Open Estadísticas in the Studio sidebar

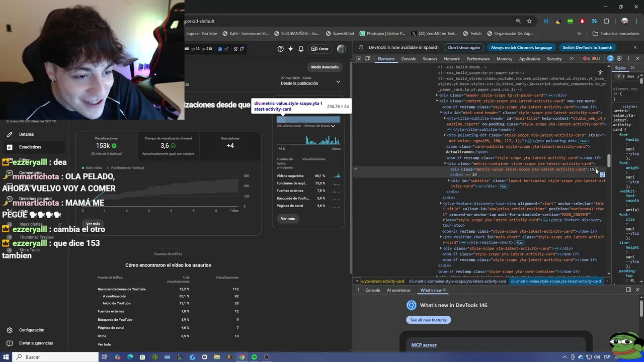point(30,147)
